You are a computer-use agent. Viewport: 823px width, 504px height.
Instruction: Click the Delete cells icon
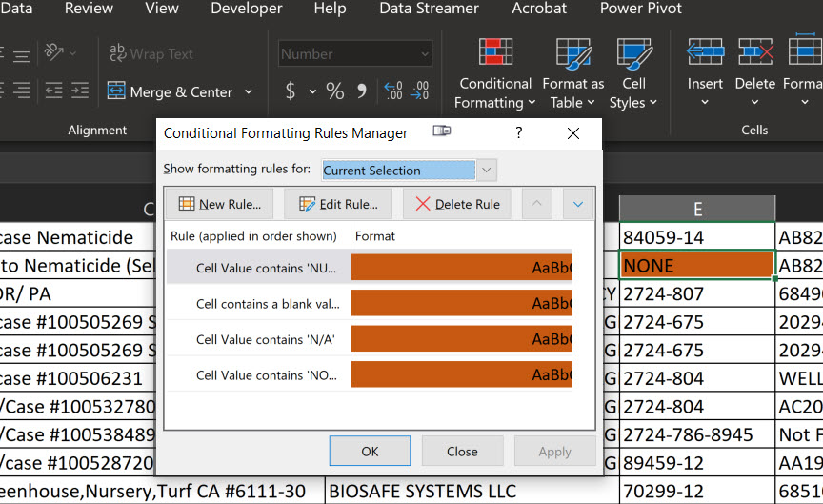754,52
